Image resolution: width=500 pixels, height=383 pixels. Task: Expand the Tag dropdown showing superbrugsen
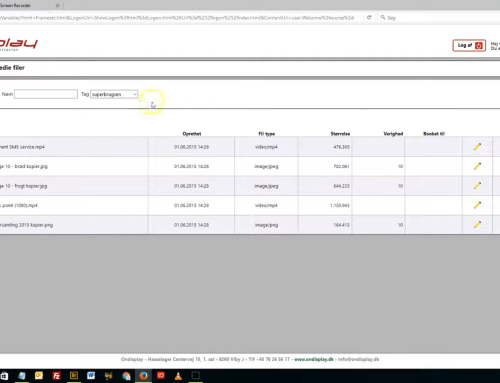click(x=114, y=94)
